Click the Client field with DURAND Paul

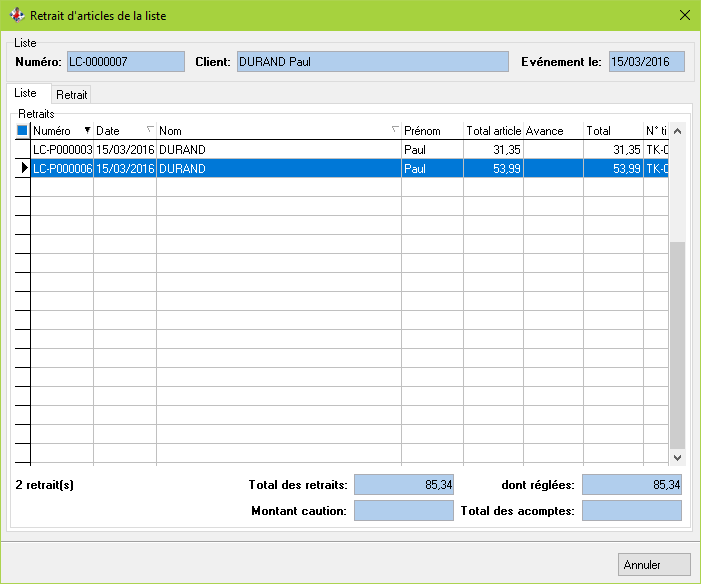[371, 62]
